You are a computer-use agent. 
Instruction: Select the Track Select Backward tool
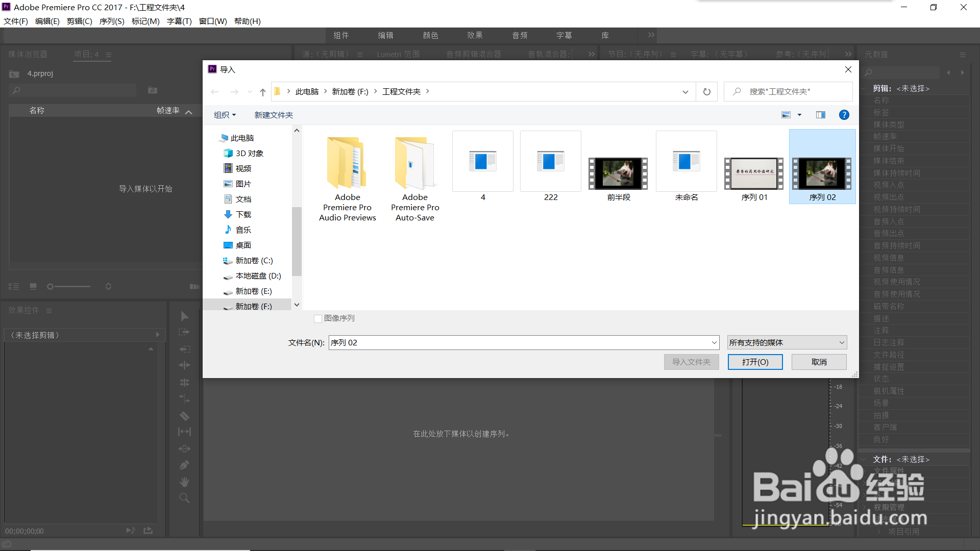point(184,349)
